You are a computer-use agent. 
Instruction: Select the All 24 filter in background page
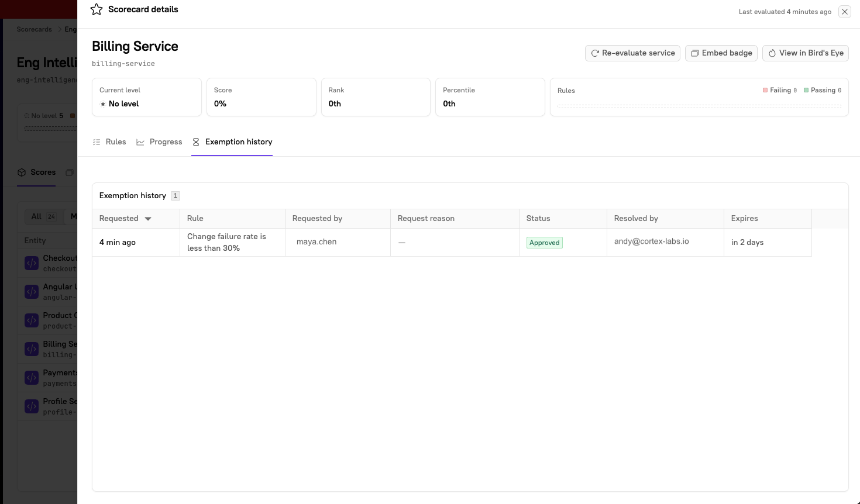click(x=43, y=216)
